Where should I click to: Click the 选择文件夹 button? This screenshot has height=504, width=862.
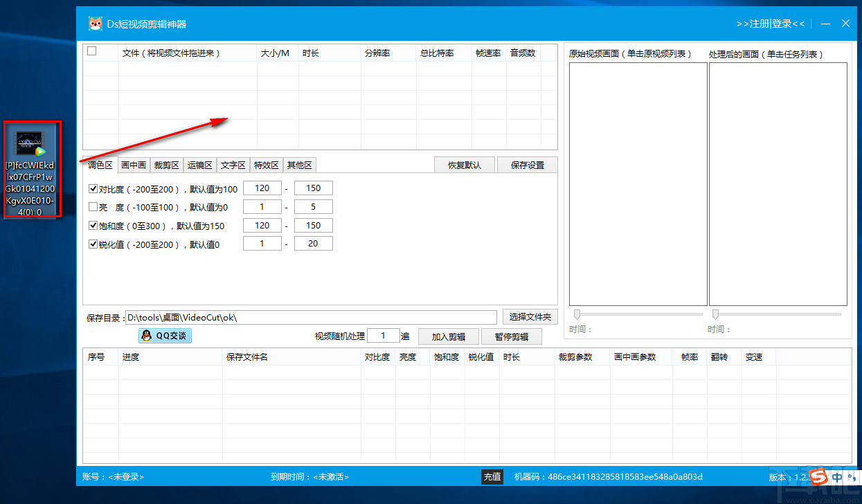[530, 316]
